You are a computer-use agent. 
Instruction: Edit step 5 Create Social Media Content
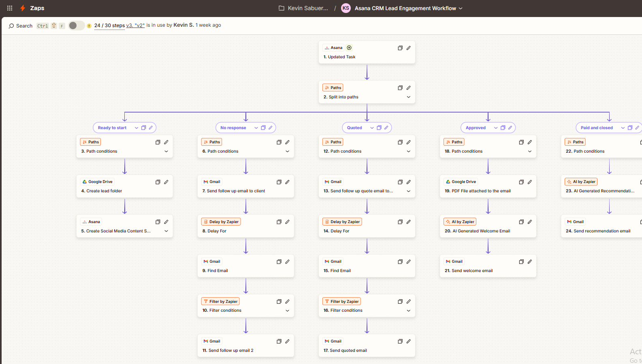pyautogui.click(x=166, y=222)
